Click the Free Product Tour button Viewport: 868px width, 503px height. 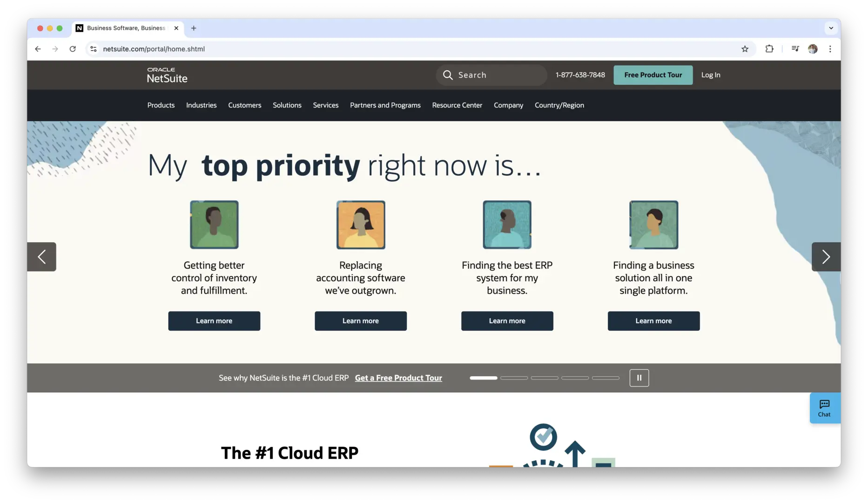(x=653, y=75)
